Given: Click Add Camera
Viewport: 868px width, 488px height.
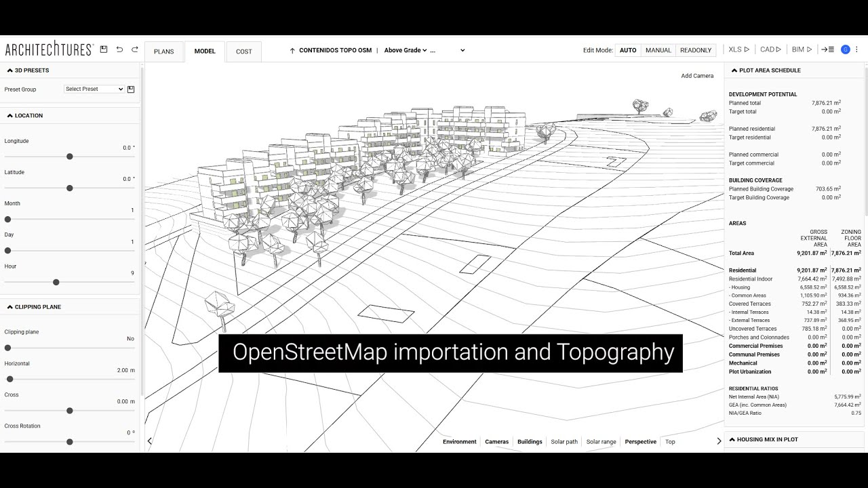Looking at the screenshot, I should 697,76.
